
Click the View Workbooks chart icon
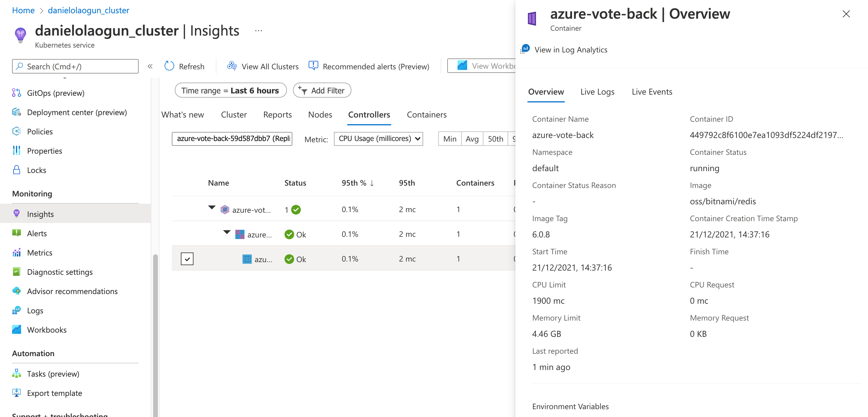(x=462, y=66)
